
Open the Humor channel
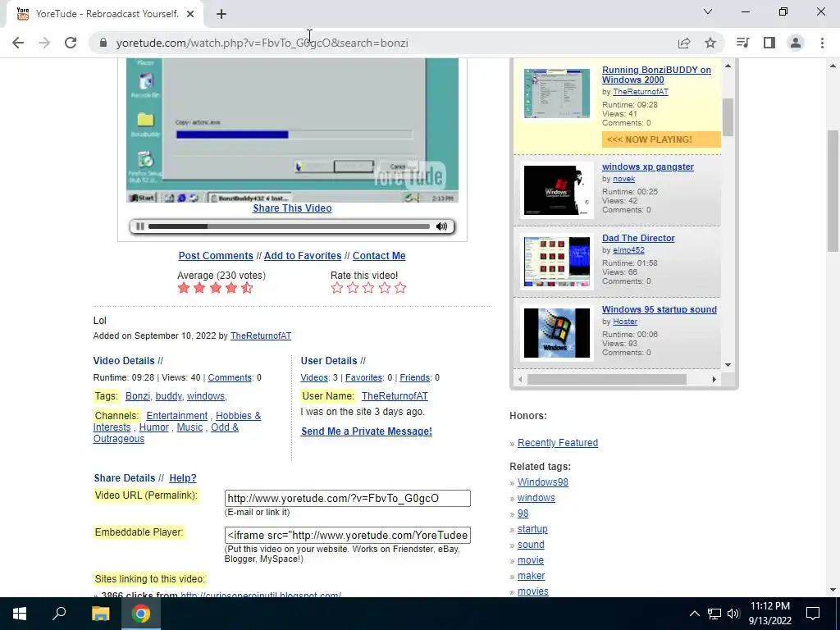tap(153, 427)
